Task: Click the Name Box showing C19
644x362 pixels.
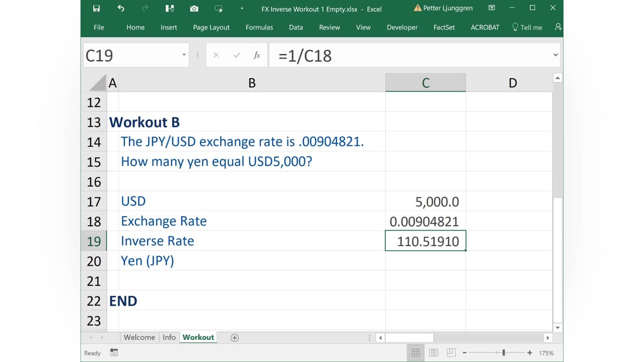Action: coord(131,55)
